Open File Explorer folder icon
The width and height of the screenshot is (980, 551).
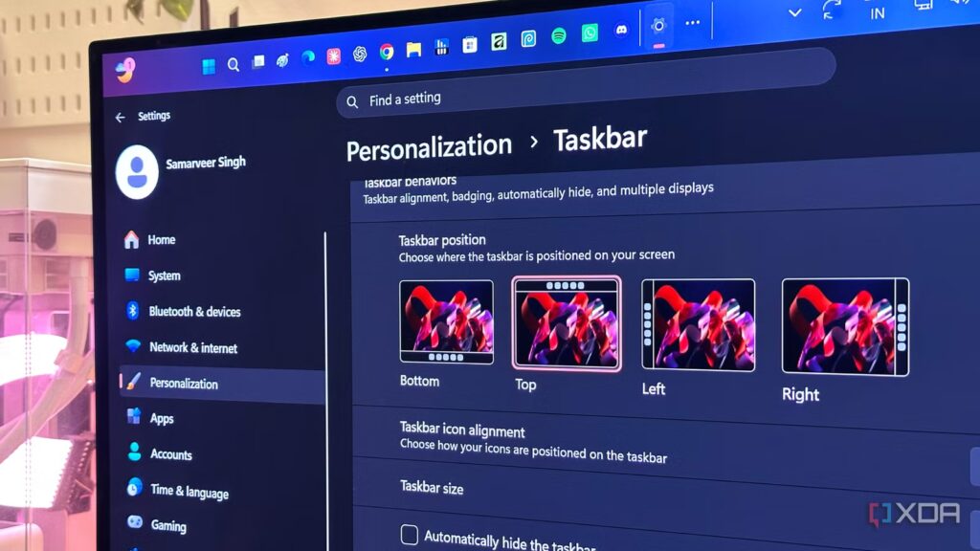coord(413,50)
